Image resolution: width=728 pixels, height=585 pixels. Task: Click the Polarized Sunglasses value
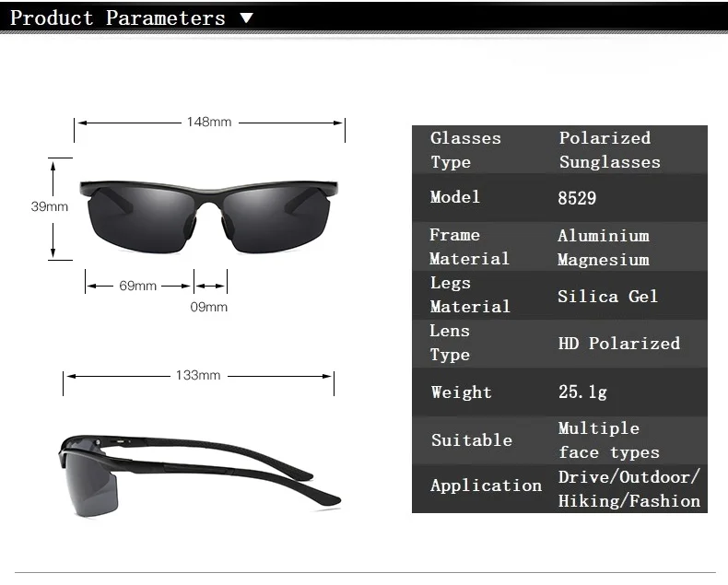[x=610, y=150]
